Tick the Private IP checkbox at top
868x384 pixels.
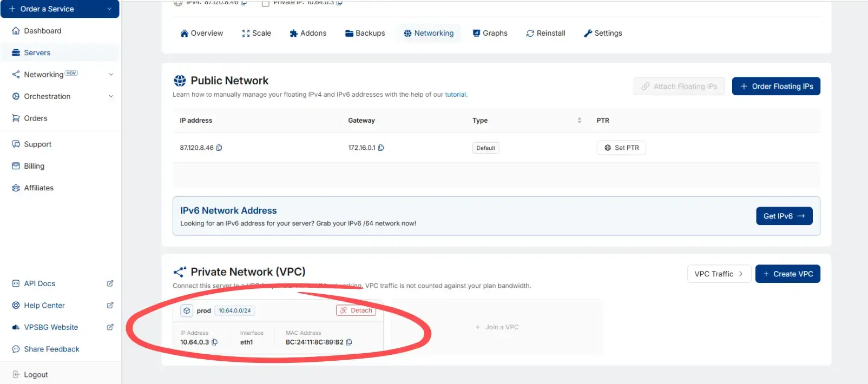265,3
